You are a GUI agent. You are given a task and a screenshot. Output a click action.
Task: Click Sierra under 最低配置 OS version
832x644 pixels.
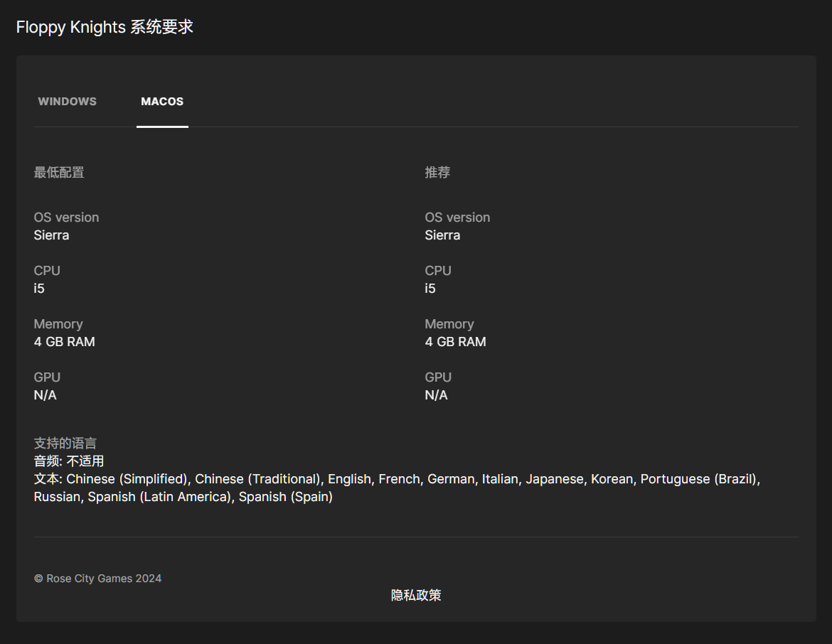click(x=51, y=235)
